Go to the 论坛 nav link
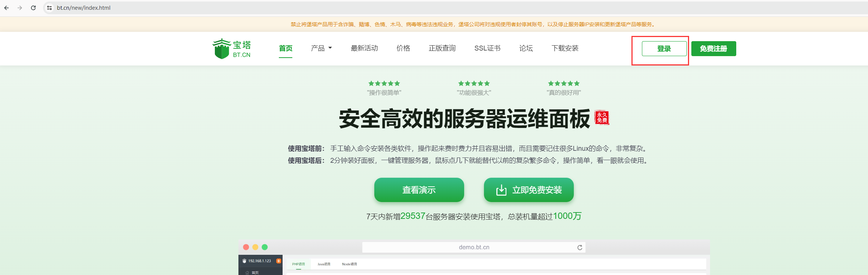This screenshot has height=275, width=868. click(526, 48)
